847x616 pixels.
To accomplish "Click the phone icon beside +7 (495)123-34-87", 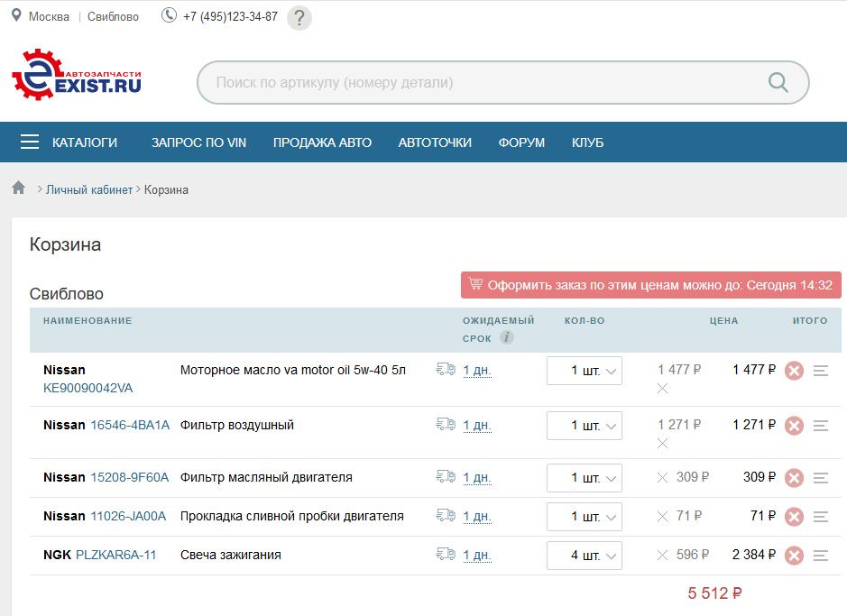I will 169,15.
